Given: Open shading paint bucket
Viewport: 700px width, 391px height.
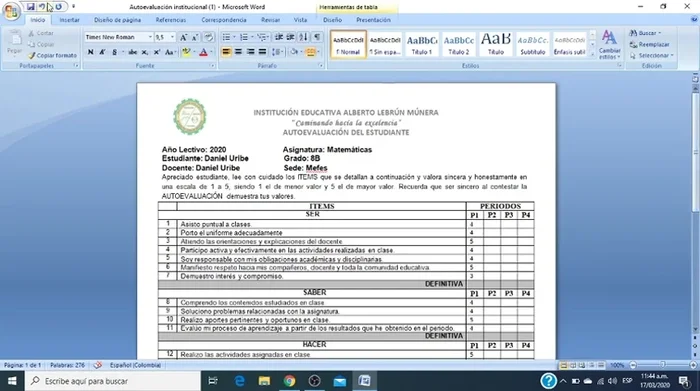Looking at the screenshot, I should tap(294, 52).
